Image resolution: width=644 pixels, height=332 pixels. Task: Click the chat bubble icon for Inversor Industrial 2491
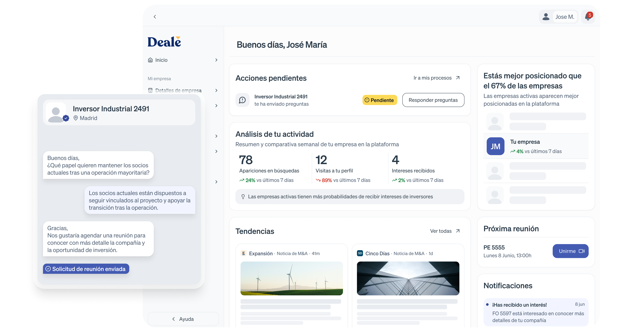tap(242, 100)
